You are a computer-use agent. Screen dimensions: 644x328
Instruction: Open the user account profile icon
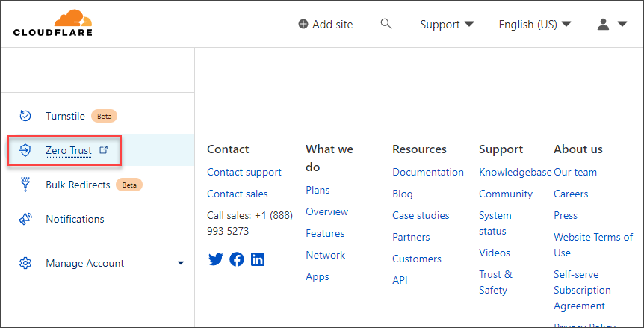tap(603, 24)
